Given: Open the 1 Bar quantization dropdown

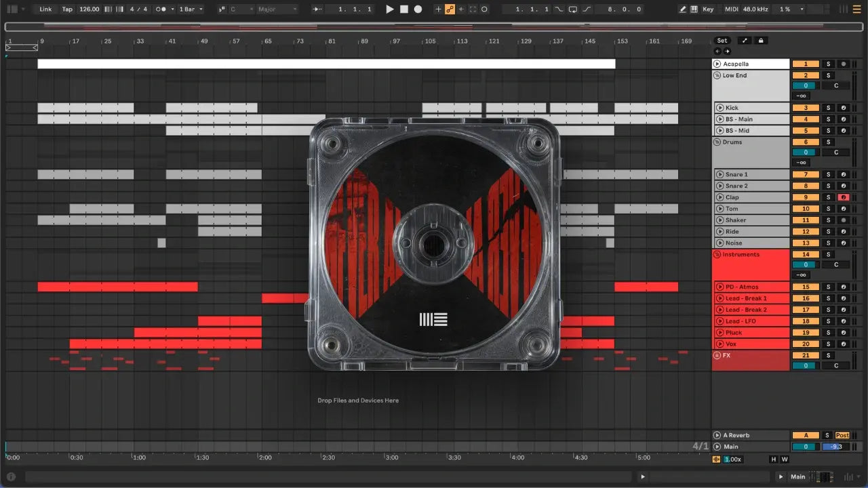Looking at the screenshot, I should click(x=191, y=9).
